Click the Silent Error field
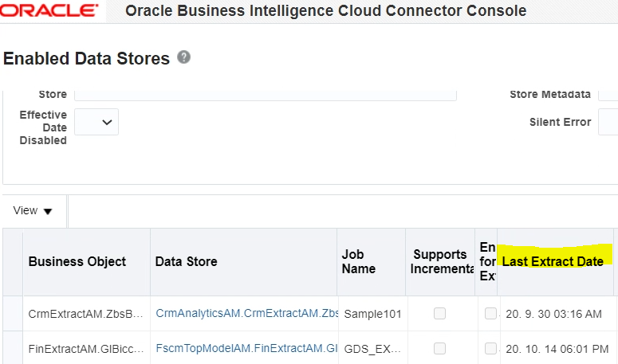618x364 pixels. (608, 122)
